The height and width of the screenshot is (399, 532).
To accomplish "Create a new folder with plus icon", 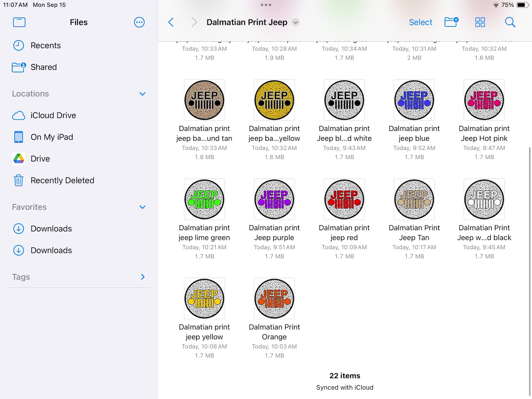I will point(451,22).
